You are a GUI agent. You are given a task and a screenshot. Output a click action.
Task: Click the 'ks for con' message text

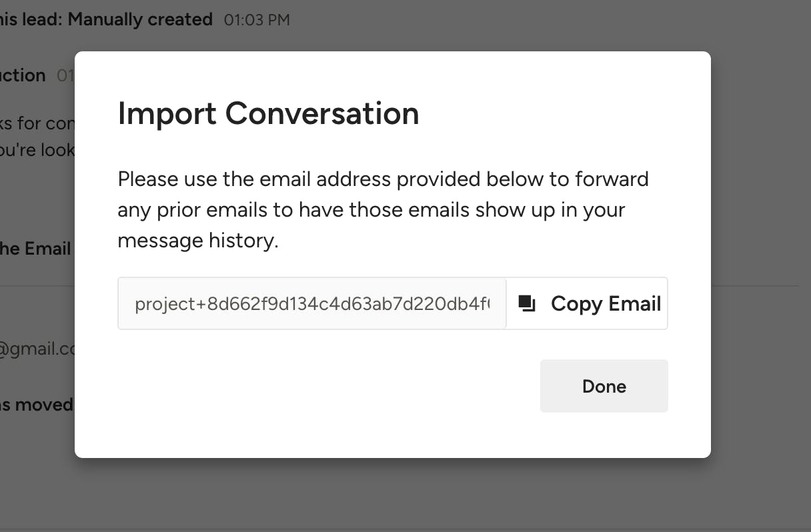click(37, 123)
